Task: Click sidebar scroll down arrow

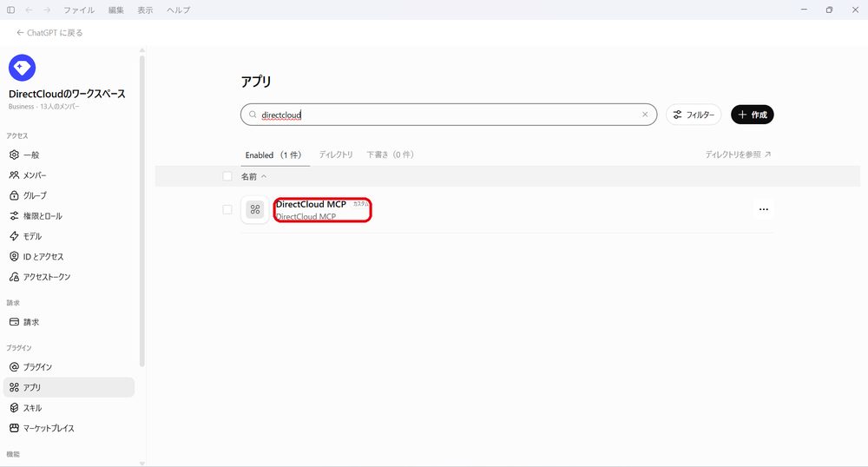Action: tap(142, 464)
